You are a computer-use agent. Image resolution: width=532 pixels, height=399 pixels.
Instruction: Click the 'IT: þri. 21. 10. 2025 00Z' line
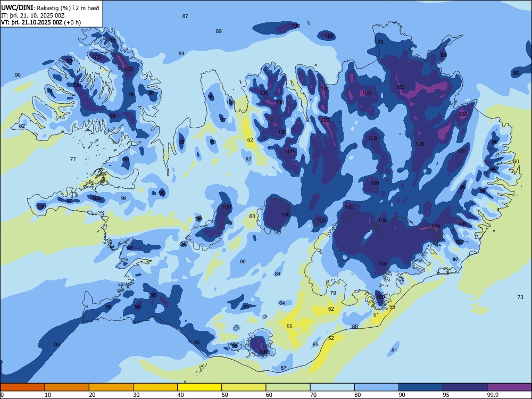click(x=33, y=15)
